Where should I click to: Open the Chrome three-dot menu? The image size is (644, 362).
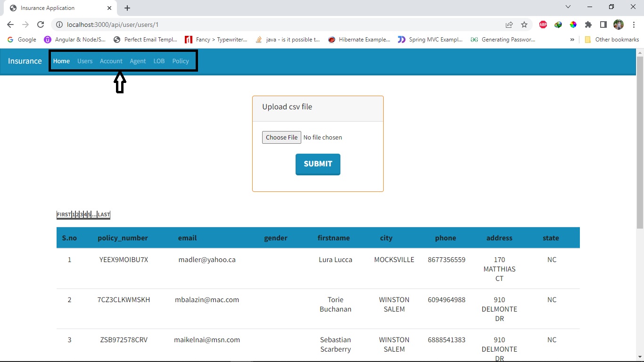(x=634, y=25)
